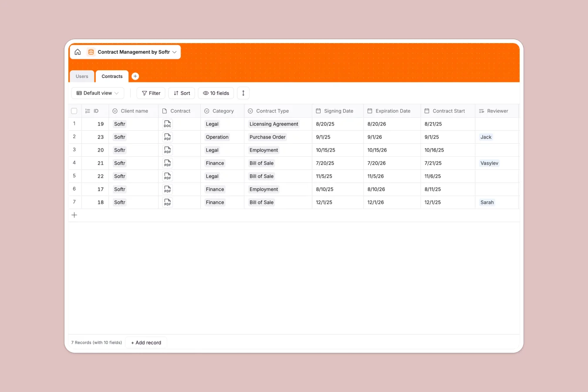Image resolution: width=588 pixels, height=392 pixels.
Task: Switch to the Users tab
Action: tap(81, 76)
